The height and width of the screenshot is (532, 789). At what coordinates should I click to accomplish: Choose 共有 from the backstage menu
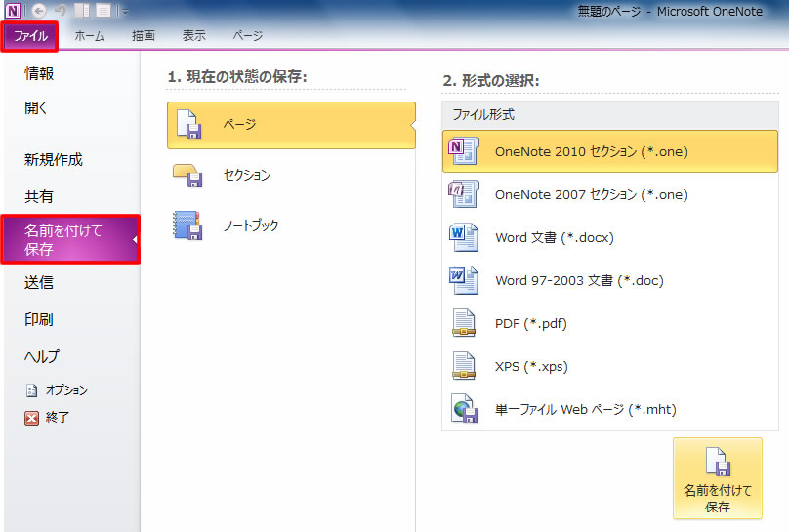click(39, 196)
